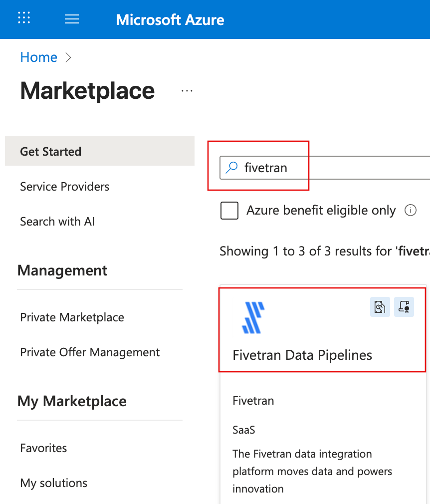Enable the Azure benefit eligible only checkbox
This screenshot has width=430, height=504.
click(229, 210)
